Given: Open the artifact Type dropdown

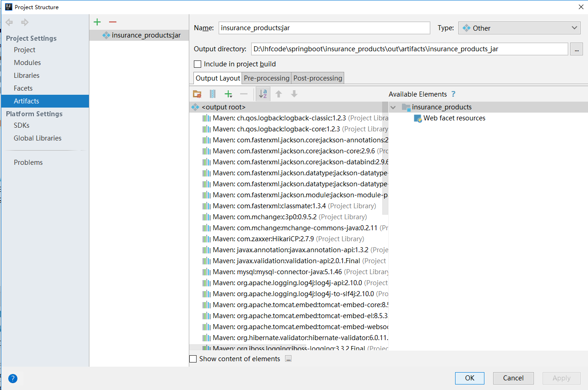Looking at the screenshot, I should point(520,28).
